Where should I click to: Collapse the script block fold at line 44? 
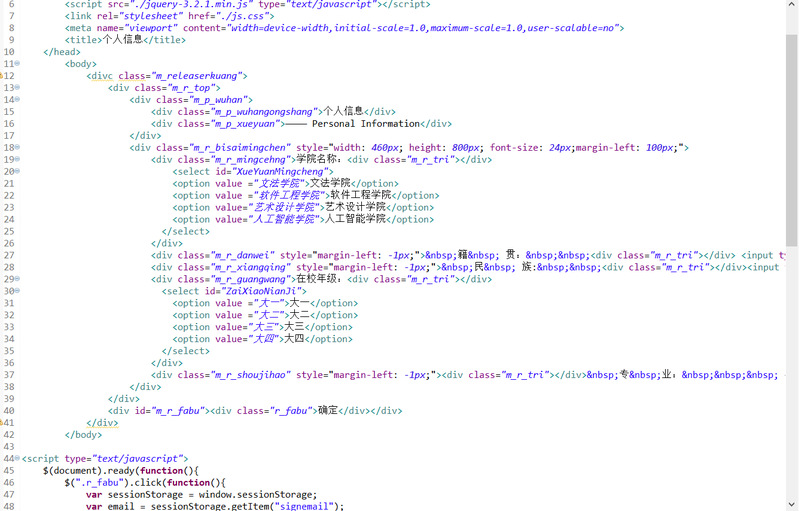[x=17, y=458]
